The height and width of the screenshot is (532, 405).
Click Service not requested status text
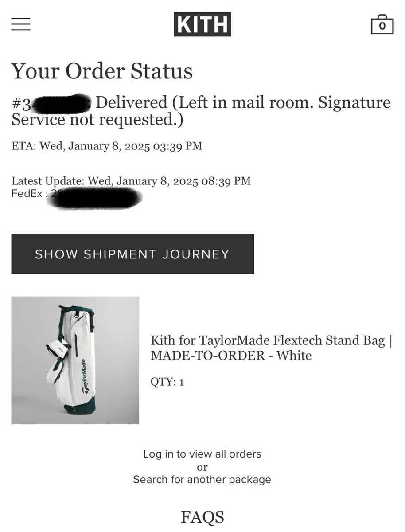[97, 120]
